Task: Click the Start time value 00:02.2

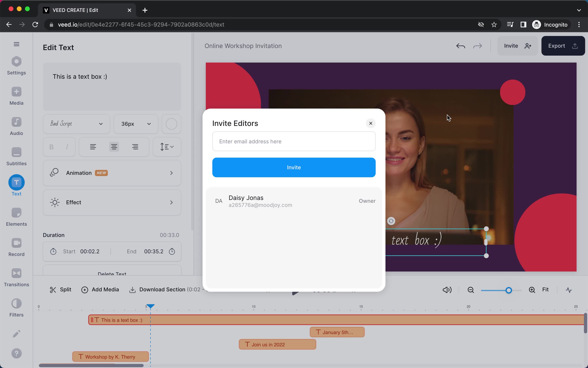Action: click(x=90, y=251)
